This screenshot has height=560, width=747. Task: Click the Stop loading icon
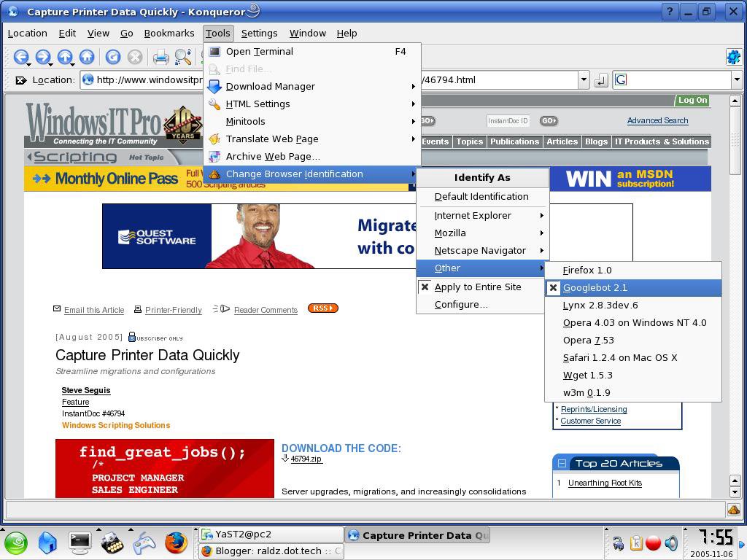click(135, 57)
